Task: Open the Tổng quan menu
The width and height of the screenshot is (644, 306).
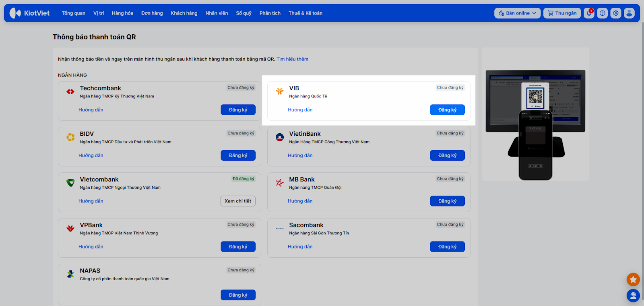Action: (73, 13)
